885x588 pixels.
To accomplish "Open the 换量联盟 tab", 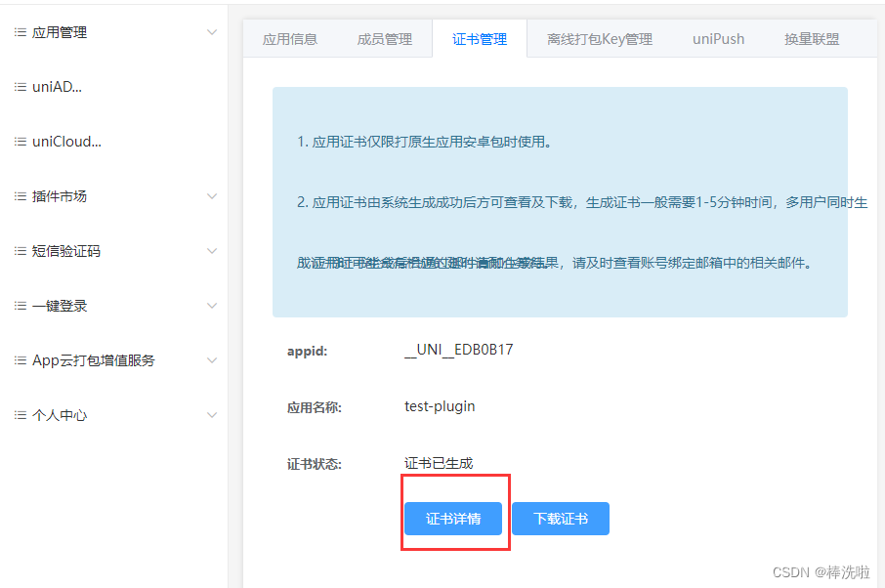I will (811, 39).
